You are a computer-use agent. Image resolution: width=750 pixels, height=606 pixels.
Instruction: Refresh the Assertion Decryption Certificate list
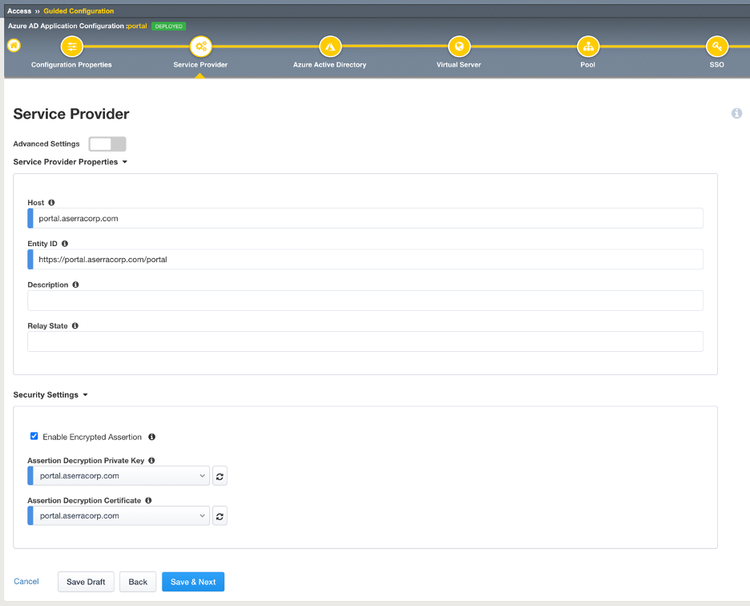tap(220, 516)
